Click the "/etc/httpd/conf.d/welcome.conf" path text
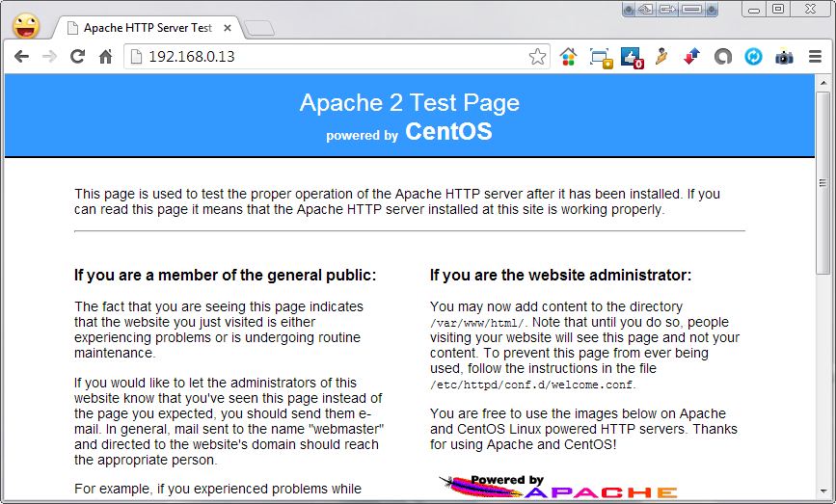Viewport: 836px width, 504px height. click(x=532, y=385)
